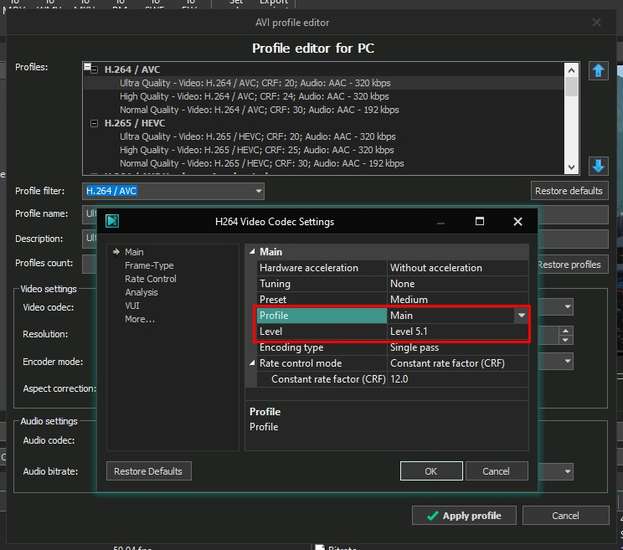Click the Preset value Medium
The image size is (623, 550).
(458, 300)
